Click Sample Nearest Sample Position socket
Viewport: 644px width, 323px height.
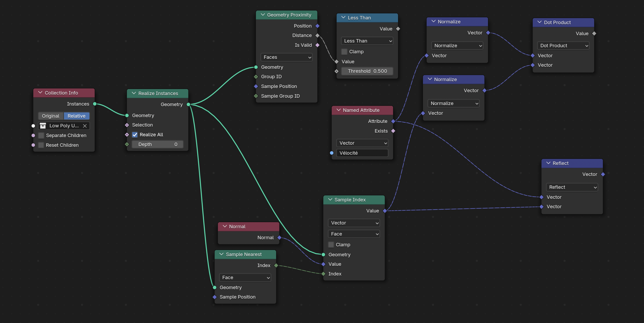pyautogui.click(x=214, y=297)
